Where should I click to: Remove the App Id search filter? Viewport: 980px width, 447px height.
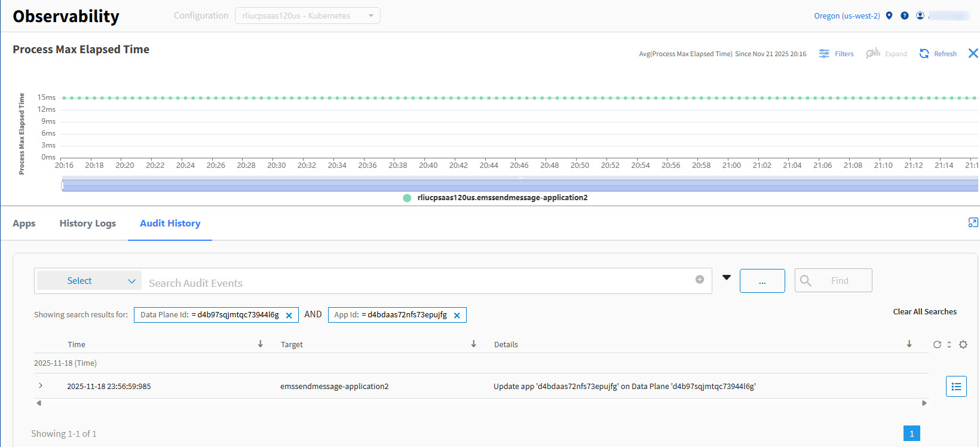pyautogui.click(x=457, y=316)
